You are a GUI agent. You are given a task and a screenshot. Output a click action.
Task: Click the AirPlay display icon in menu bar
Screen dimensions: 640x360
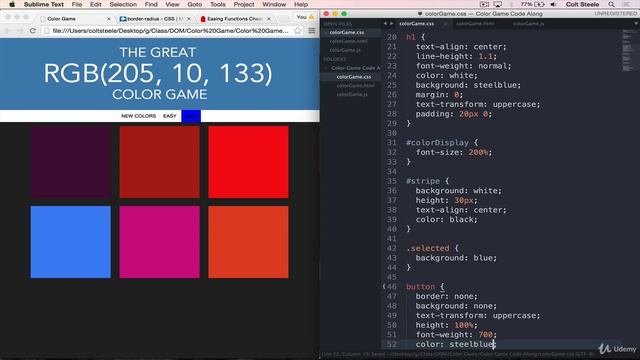point(498,4)
